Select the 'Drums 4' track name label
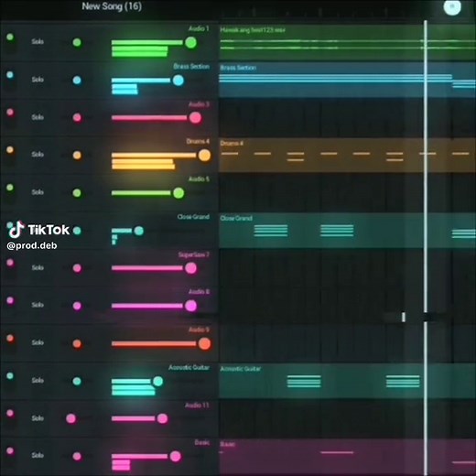The height and width of the screenshot is (476, 476). [x=198, y=141]
